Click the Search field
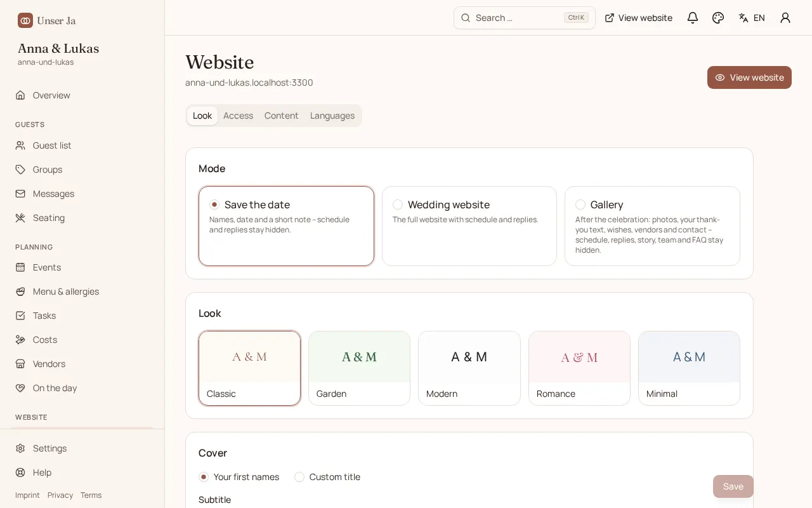 (525, 18)
